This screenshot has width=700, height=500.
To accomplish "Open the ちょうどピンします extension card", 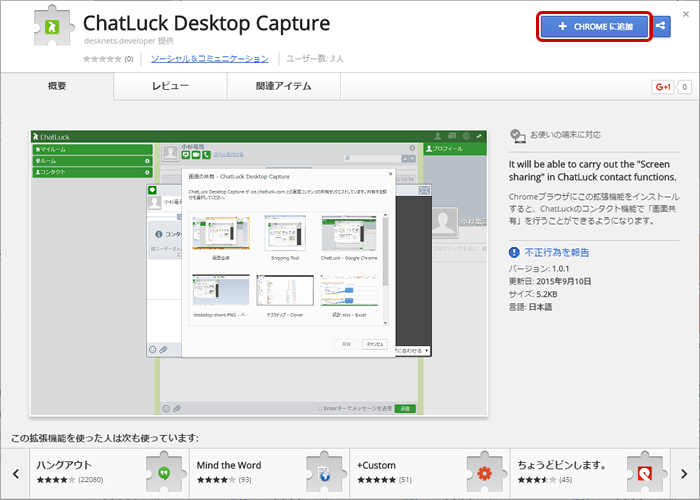I will pyautogui.click(x=590, y=474).
